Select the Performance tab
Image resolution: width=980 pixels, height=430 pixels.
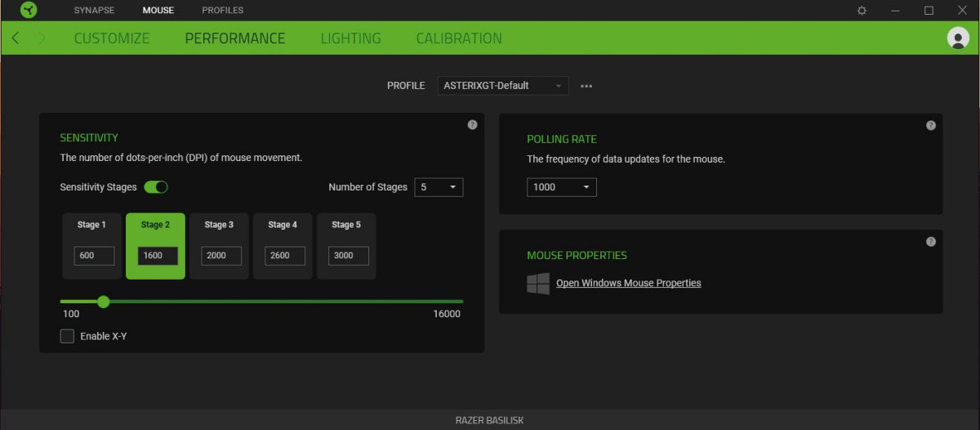point(235,38)
